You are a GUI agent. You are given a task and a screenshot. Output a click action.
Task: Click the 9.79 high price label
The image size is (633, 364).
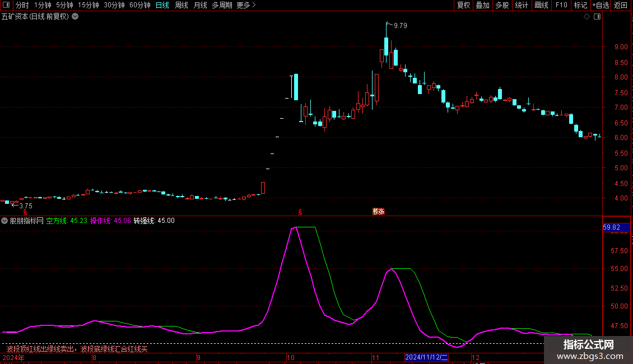coord(401,25)
